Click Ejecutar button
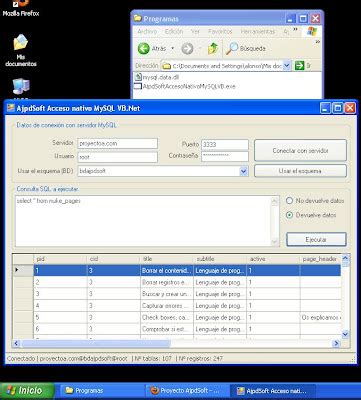 316,239
